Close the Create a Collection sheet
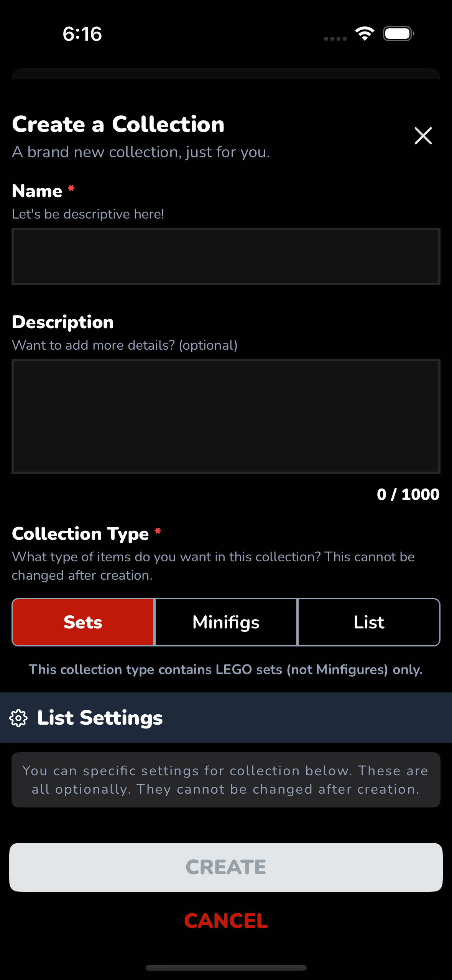The height and width of the screenshot is (980, 452). (423, 136)
